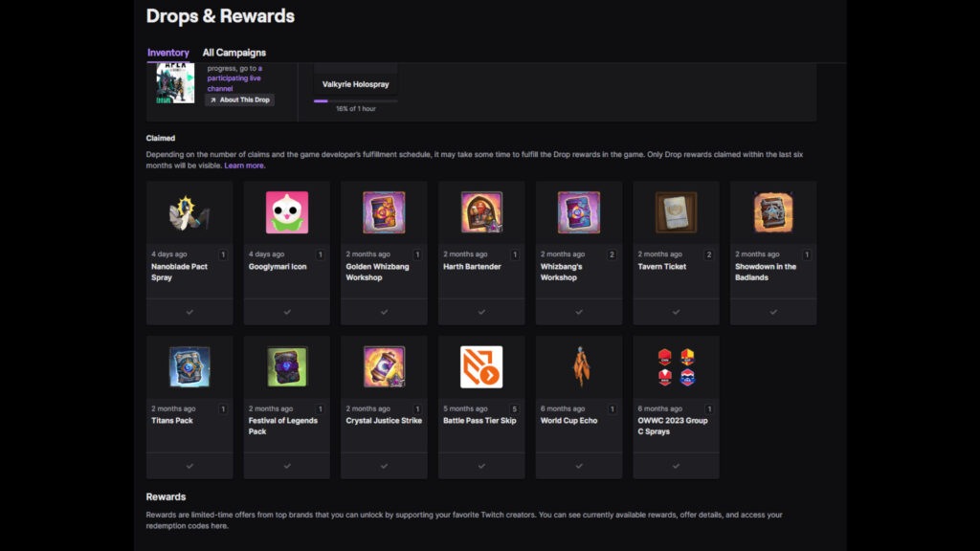Click the Titans Pack reward icon
980x551 pixels.
point(189,366)
